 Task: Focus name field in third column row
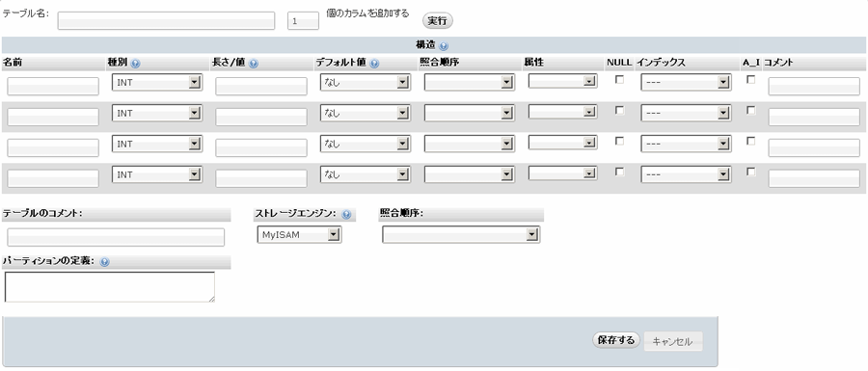[53, 147]
